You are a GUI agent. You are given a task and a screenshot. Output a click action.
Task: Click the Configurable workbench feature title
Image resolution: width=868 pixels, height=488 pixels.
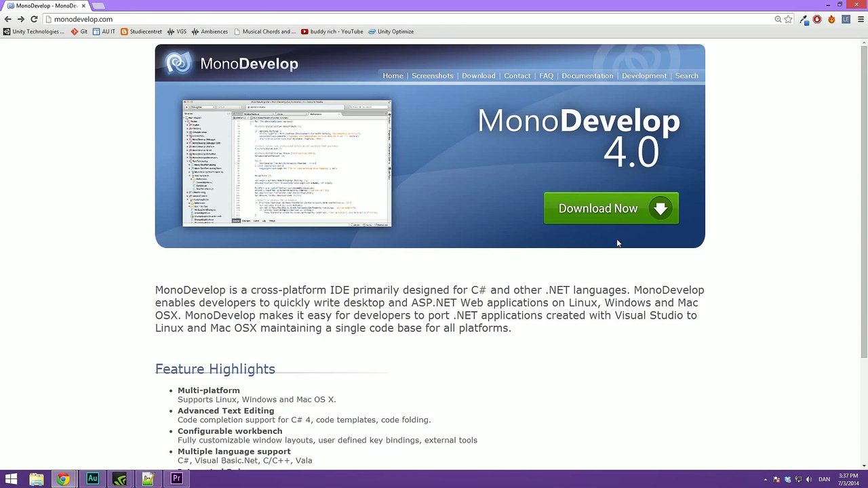point(230,431)
